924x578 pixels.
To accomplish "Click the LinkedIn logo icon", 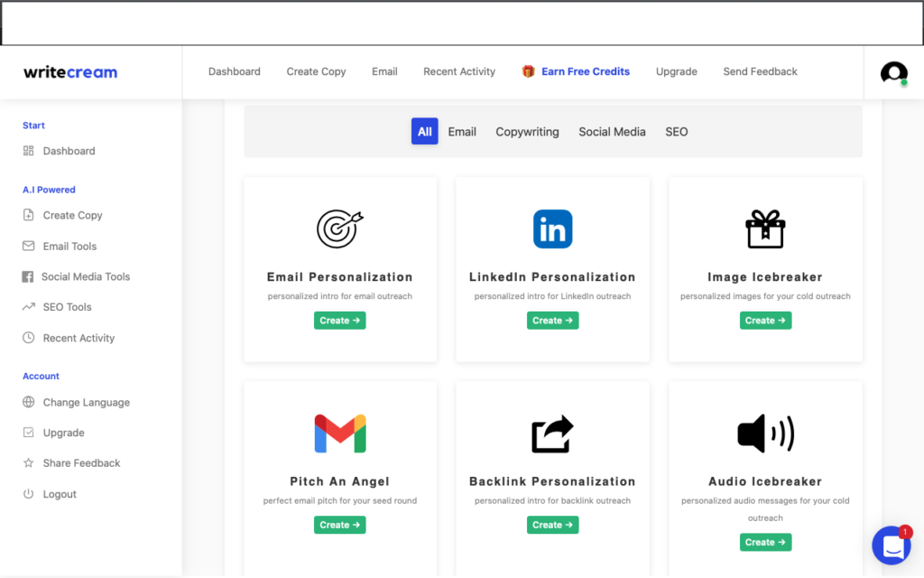I will pos(552,229).
